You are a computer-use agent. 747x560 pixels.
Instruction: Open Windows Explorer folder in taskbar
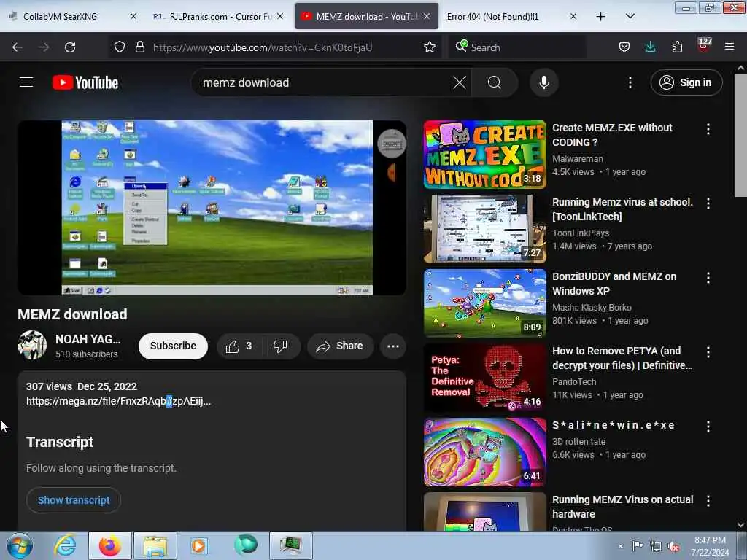coord(155,545)
